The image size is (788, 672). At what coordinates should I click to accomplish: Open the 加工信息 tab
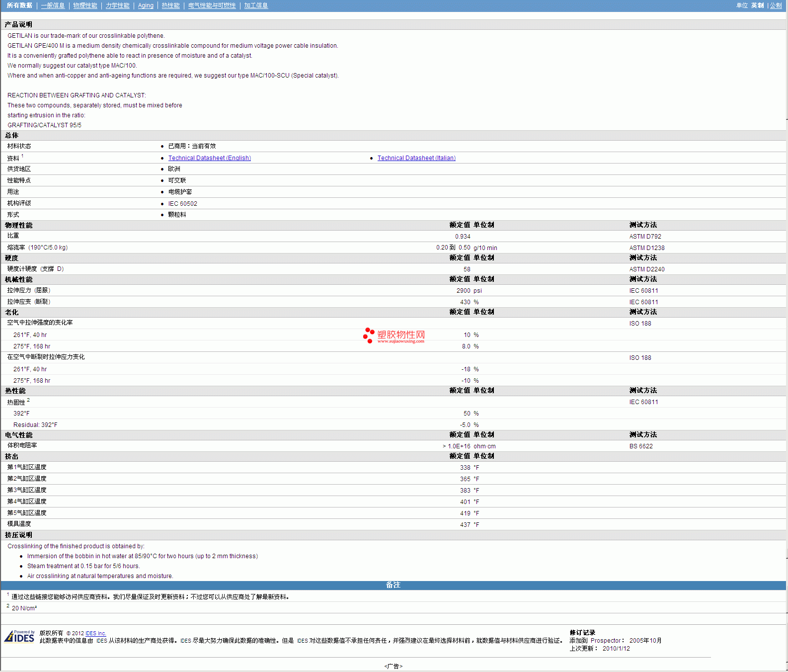pos(256,5)
